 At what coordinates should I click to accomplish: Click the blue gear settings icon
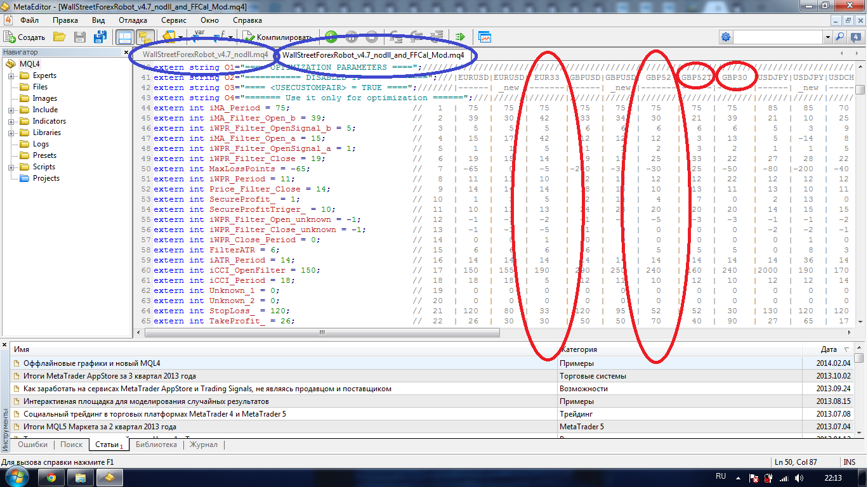click(x=725, y=37)
